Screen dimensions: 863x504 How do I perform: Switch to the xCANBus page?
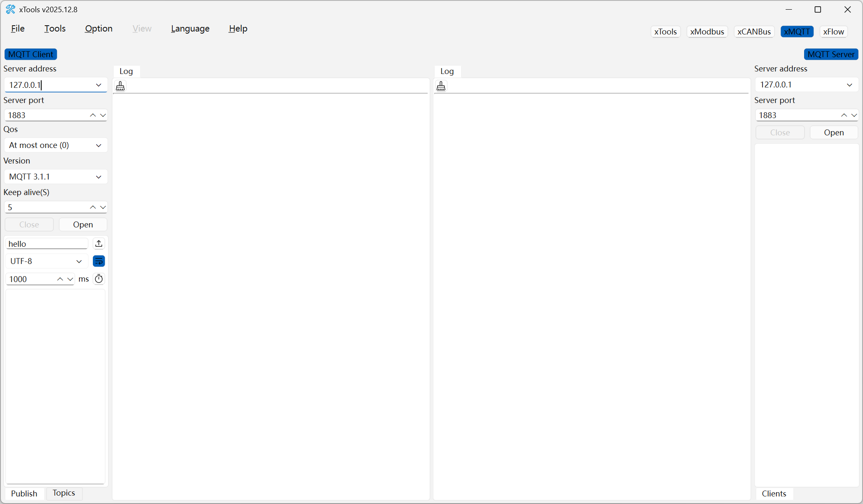coord(754,32)
